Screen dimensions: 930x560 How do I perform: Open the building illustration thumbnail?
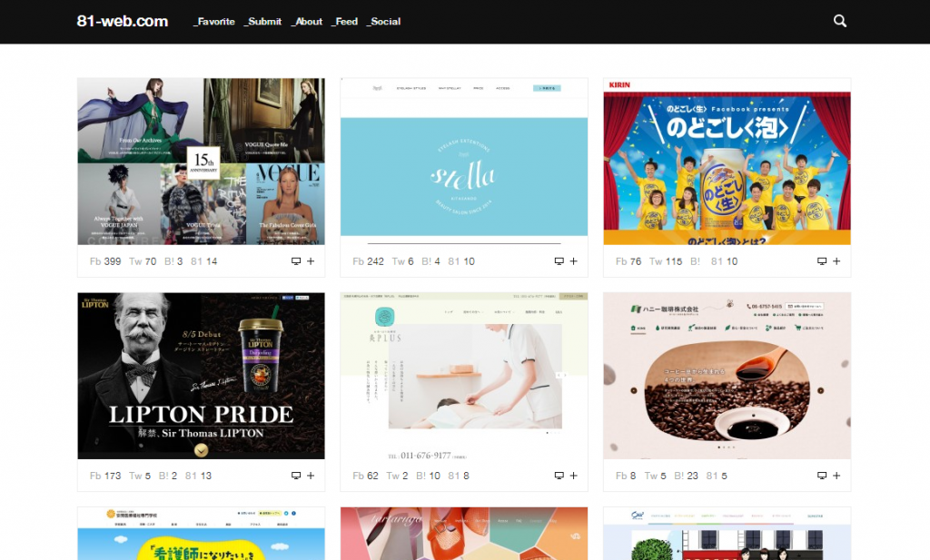(727, 534)
